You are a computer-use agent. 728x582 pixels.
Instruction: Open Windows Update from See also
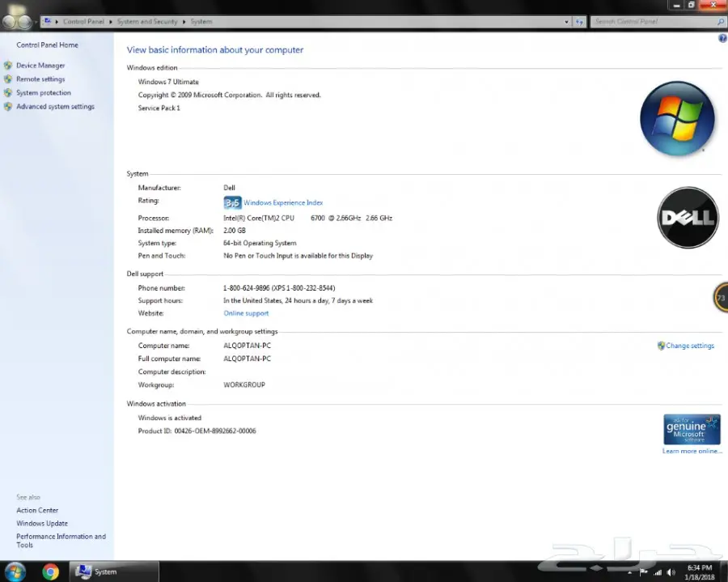pyautogui.click(x=42, y=524)
